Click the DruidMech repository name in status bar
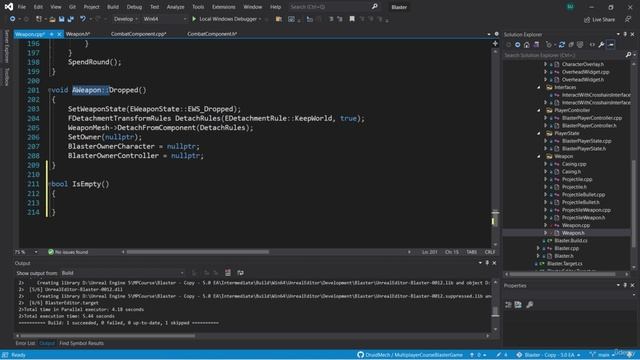Screen dimensions: 640x360 tap(414, 355)
